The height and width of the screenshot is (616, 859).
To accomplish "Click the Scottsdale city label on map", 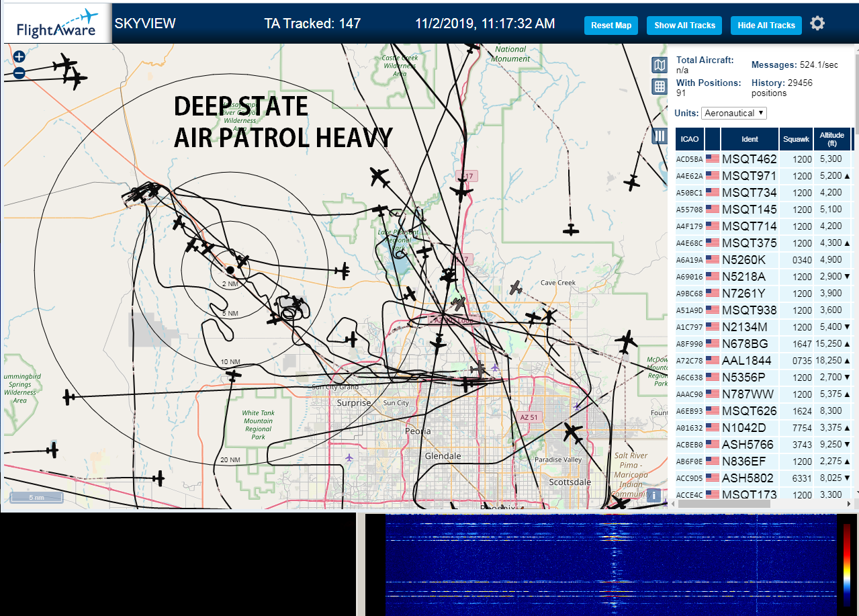I will tap(570, 482).
